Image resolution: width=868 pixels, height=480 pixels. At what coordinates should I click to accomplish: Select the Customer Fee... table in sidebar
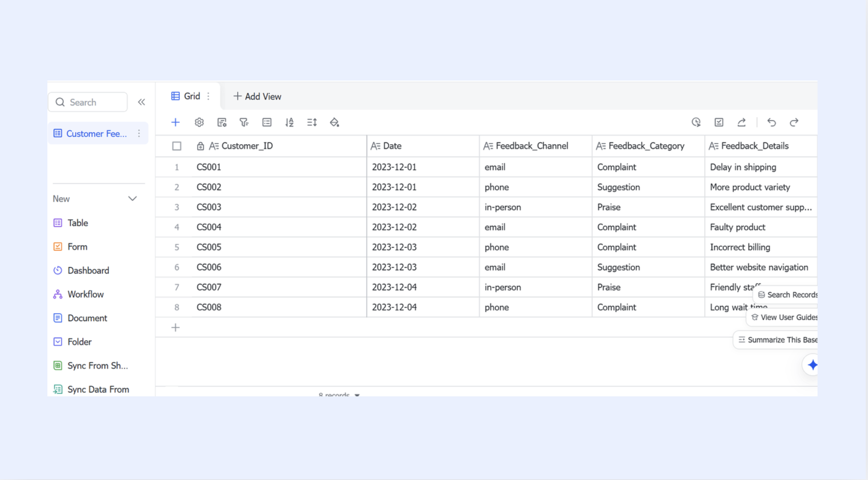click(97, 133)
